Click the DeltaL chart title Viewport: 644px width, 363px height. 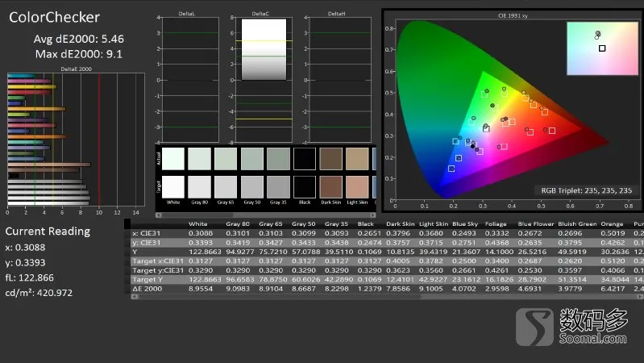tap(186, 14)
